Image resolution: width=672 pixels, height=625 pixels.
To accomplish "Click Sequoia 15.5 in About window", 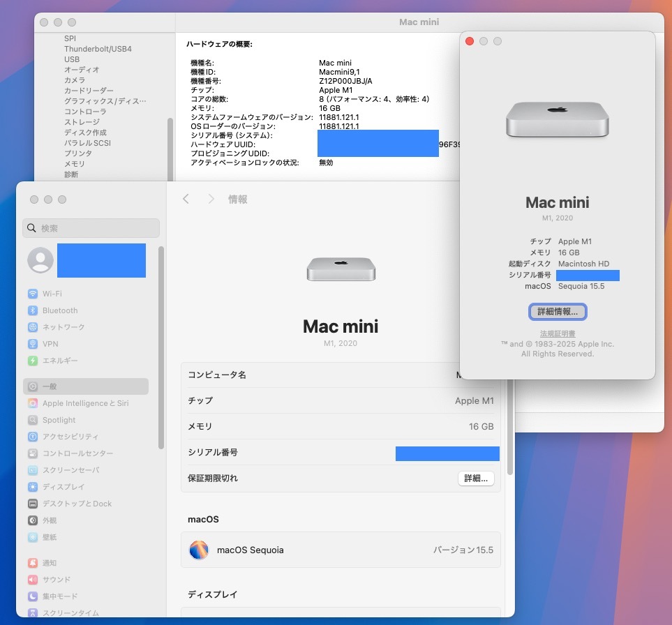I will (581, 286).
